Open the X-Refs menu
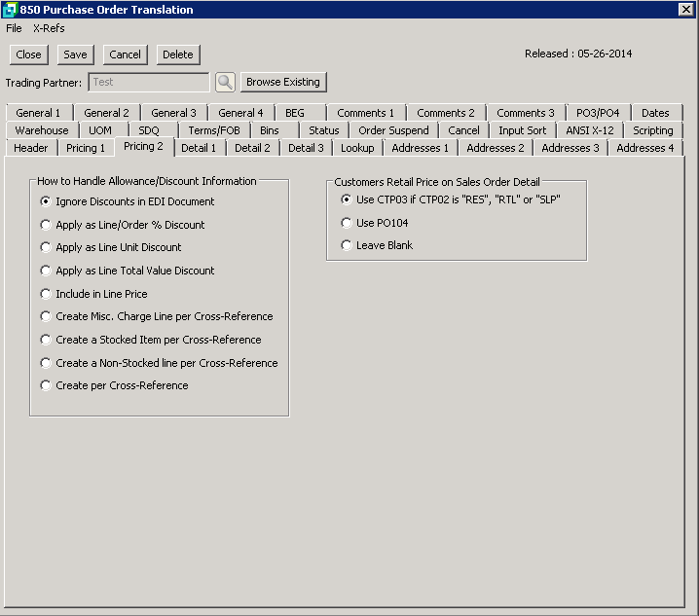This screenshot has width=699, height=616. (49, 28)
